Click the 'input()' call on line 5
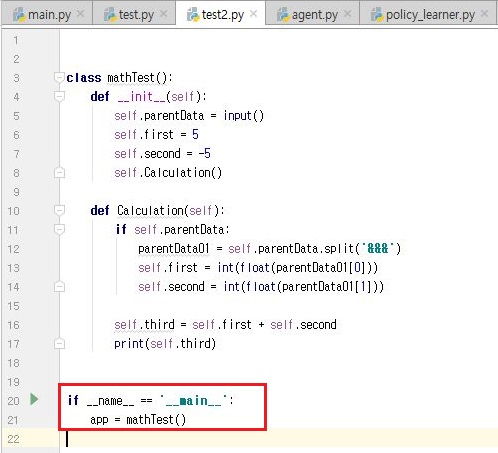This screenshot has width=498, height=453. coord(244,116)
